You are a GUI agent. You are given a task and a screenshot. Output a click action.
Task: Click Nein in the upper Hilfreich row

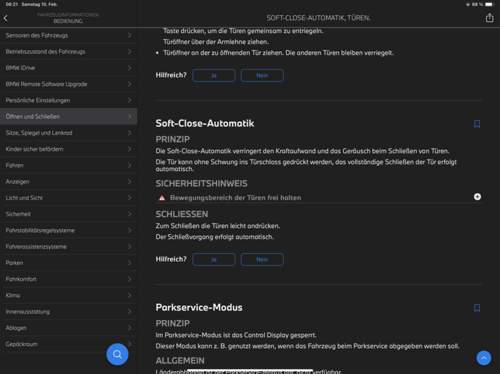tap(262, 76)
